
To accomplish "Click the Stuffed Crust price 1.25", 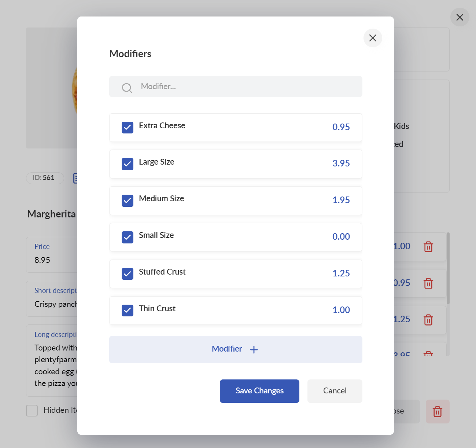I will coord(341,273).
